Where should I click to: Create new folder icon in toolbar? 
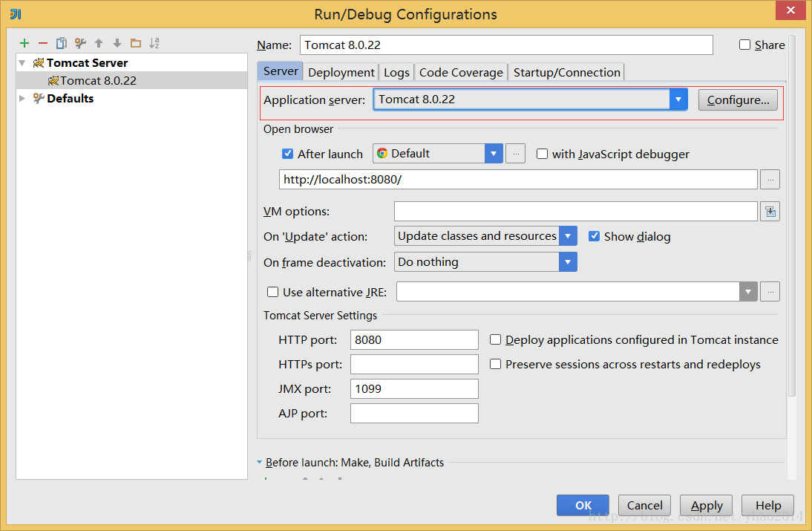[136, 43]
